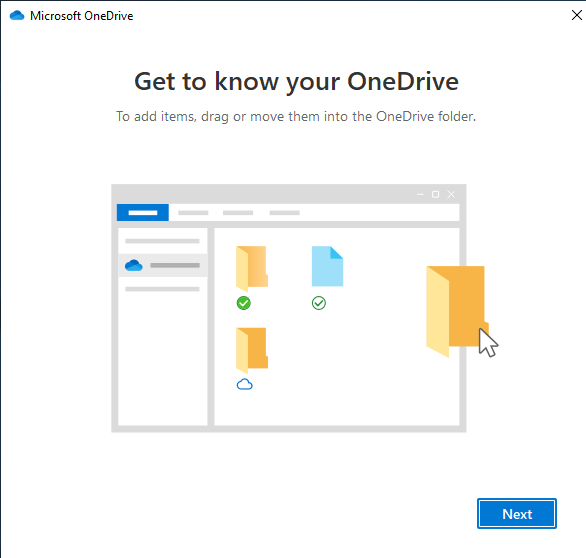Click the Next button
586x558 pixels.
[x=516, y=514]
